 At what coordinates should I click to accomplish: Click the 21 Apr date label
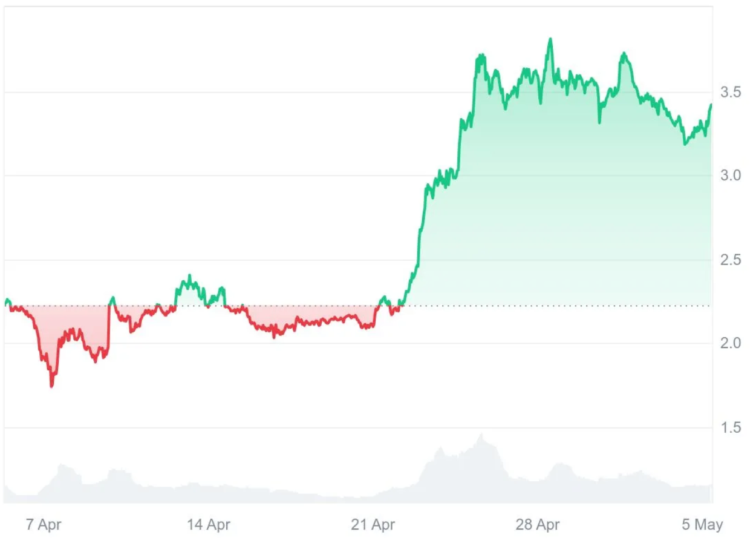[373, 524]
